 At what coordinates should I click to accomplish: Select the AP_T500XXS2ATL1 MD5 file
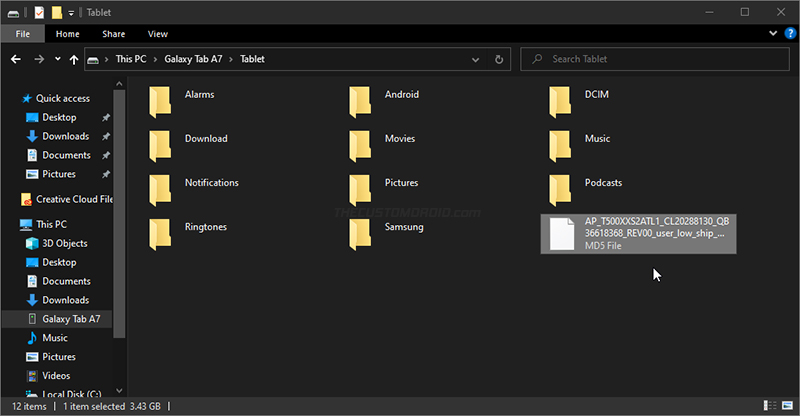(638, 234)
